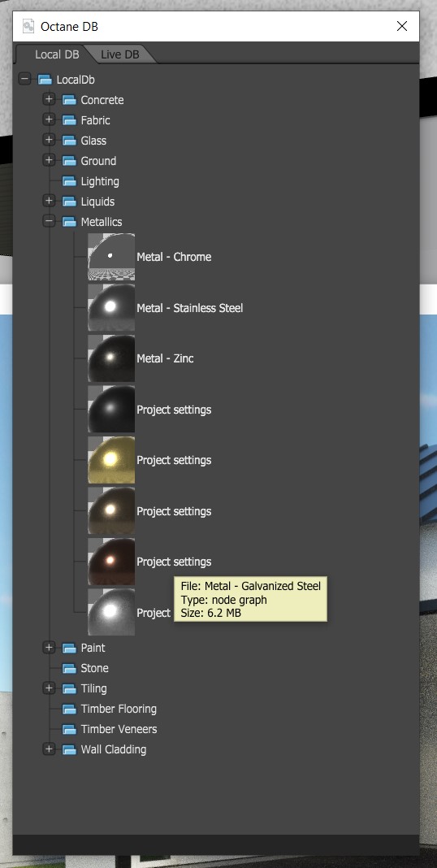
Task: Click the Metal - Zinc label
Action: coord(165,358)
